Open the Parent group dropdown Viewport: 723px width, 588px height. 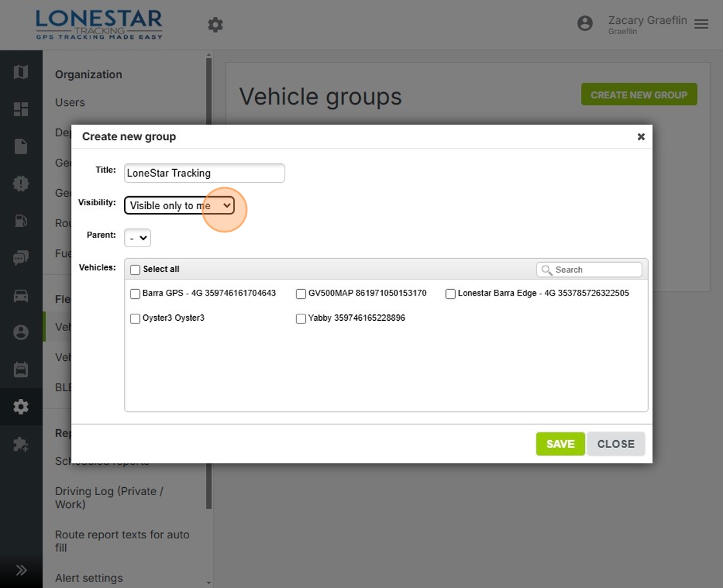(137, 238)
